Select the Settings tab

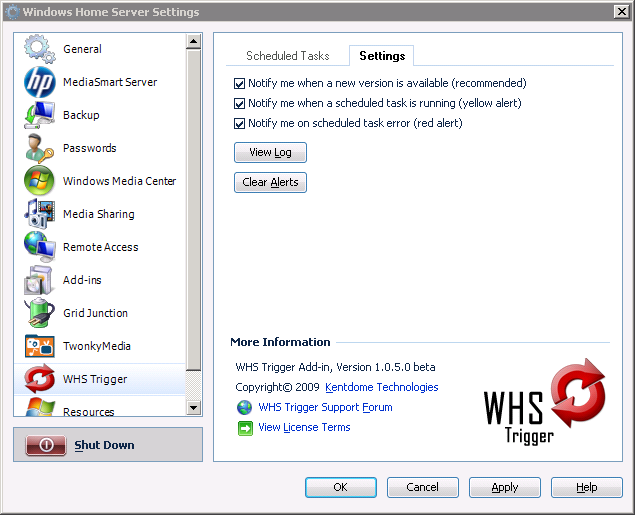pyautogui.click(x=382, y=56)
